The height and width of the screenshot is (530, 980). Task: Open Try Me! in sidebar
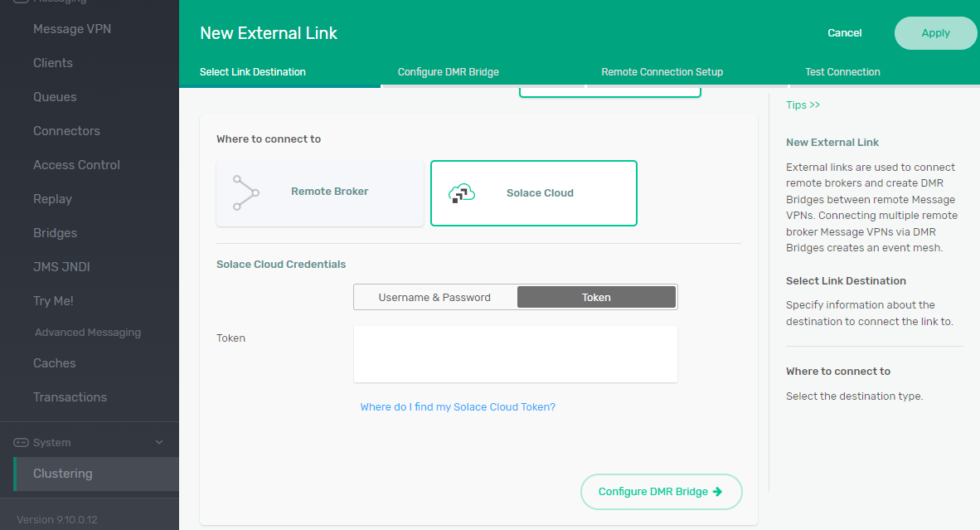click(53, 301)
